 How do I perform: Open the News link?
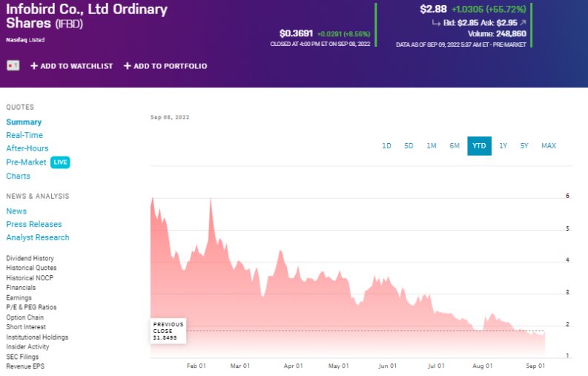click(x=16, y=211)
